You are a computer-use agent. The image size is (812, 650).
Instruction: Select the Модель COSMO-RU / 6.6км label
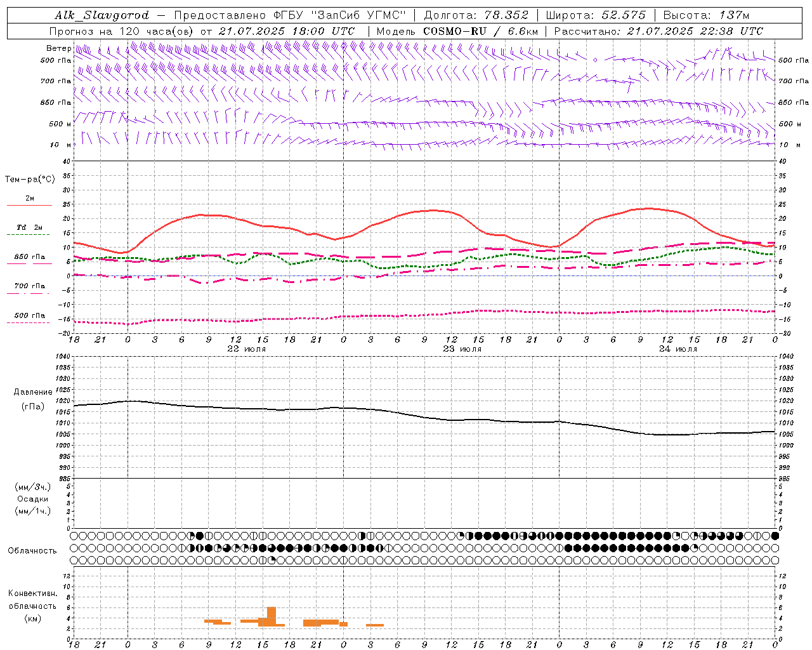point(457,31)
